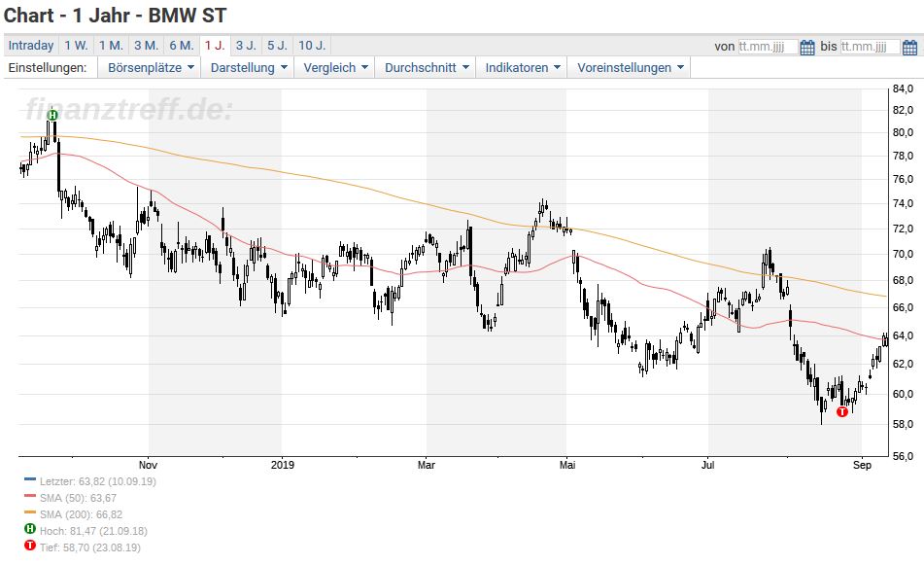The image size is (924, 564).
Task: Expand the Durchschnitt dropdown
Action: coord(427,68)
